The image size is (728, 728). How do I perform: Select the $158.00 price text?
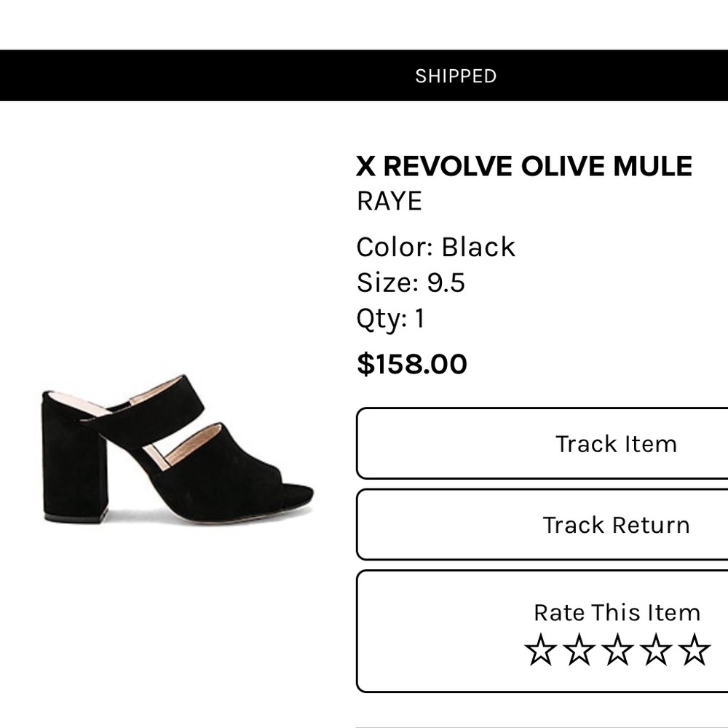click(x=413, y=364)
